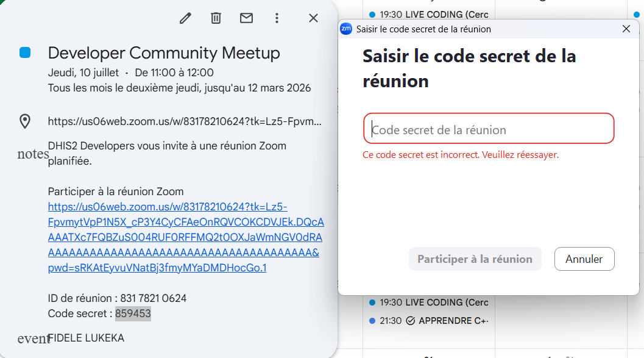This screenshot has height=358, width=644.
Task: Open the lower 19:30 LIVE CODING event
Action: click(x=429, y=303)
